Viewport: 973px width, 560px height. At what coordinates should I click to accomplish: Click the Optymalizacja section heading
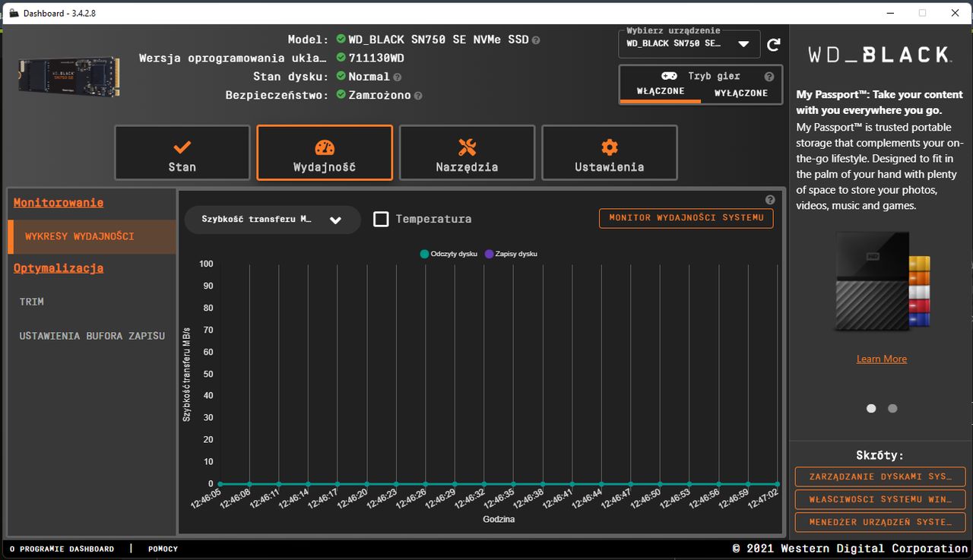coord(59,268)
